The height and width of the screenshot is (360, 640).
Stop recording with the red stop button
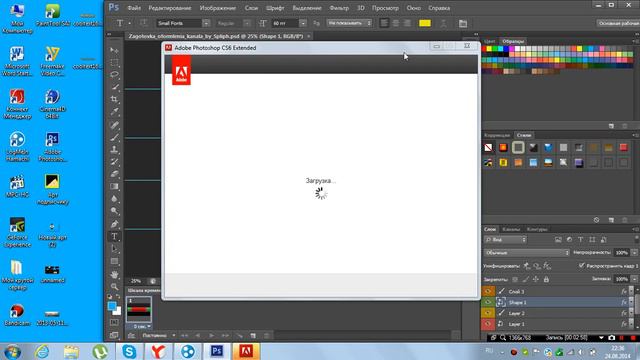633,338
